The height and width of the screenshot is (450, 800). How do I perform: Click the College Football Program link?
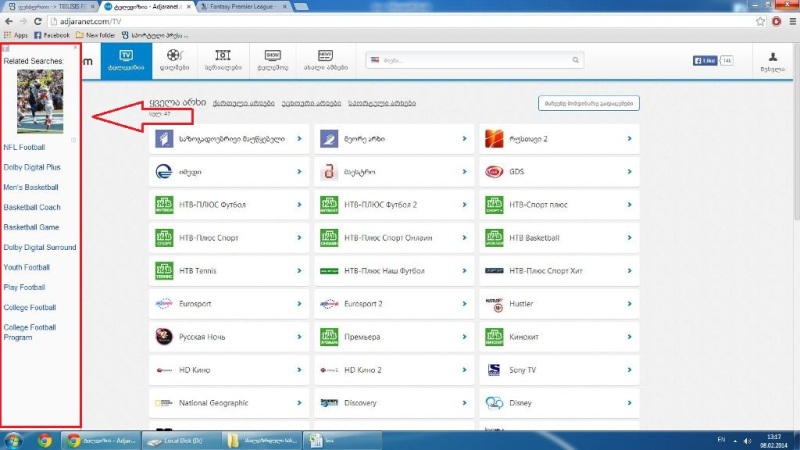pyautogui.click(x=30, y=332)
